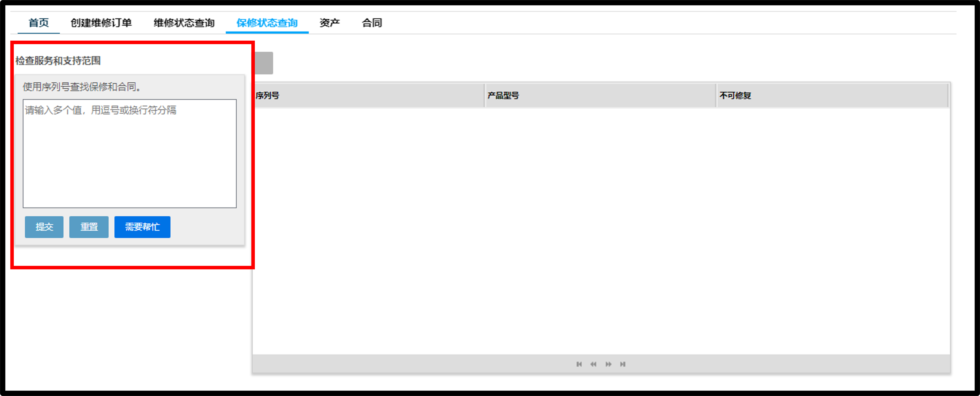Switch to 创建维修订单 tab

[101, 23]
